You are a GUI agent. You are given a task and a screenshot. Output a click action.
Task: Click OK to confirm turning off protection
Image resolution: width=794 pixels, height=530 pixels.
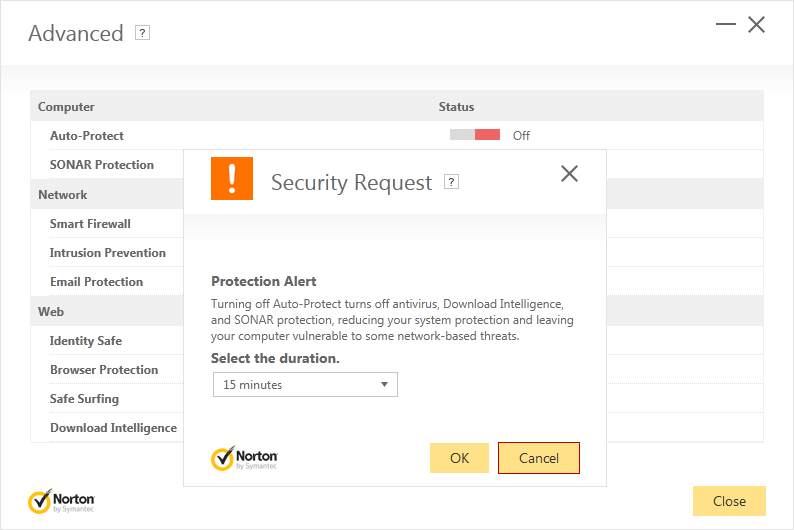coord(459,458)
